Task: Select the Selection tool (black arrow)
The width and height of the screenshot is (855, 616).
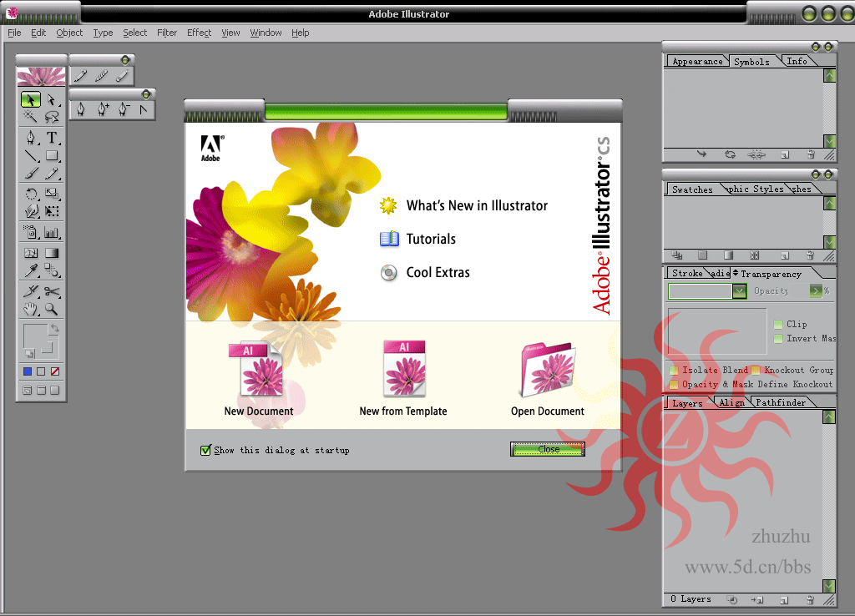Action: point(31,100)
